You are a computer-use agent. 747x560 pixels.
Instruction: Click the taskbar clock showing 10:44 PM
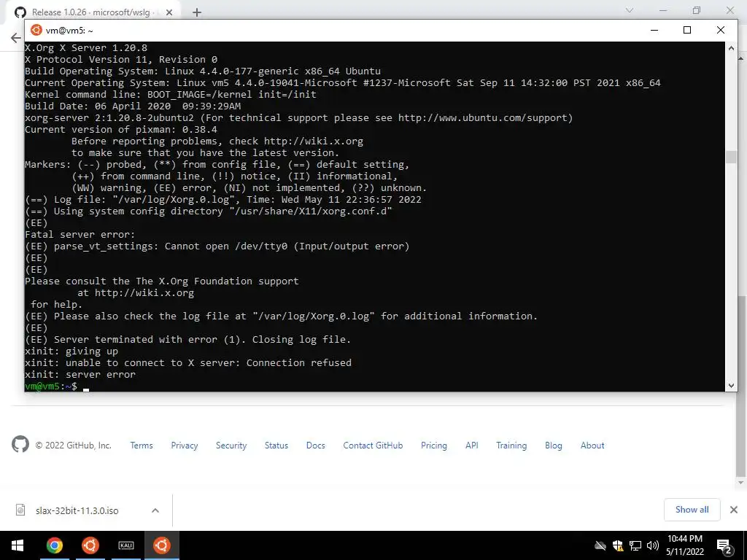tap(685, 545)
